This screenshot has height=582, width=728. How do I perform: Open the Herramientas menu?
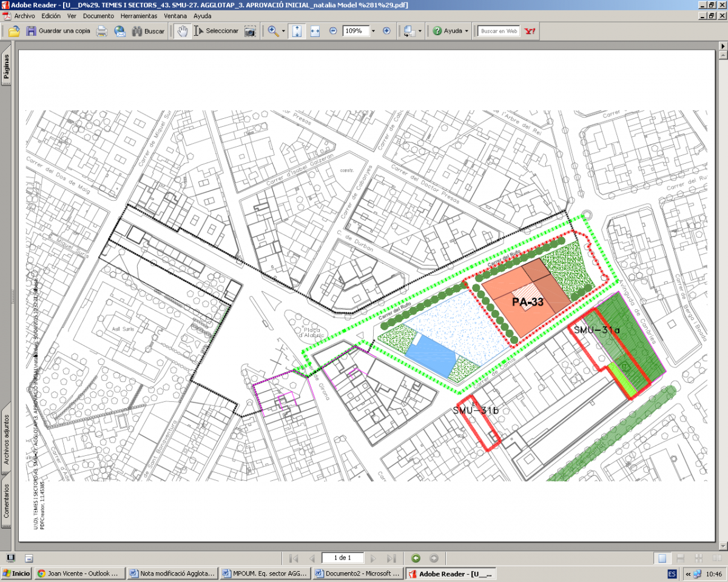point(138,16)
